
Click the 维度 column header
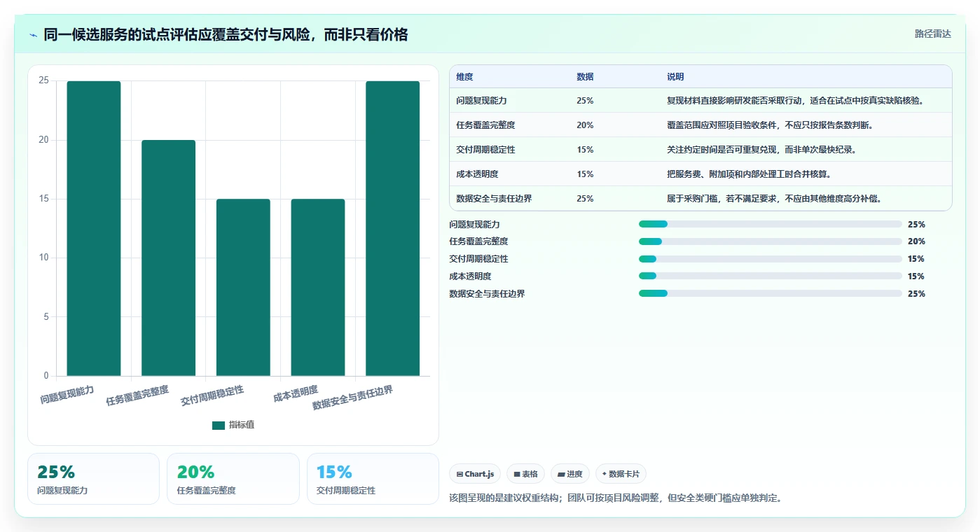pos(464,77)
